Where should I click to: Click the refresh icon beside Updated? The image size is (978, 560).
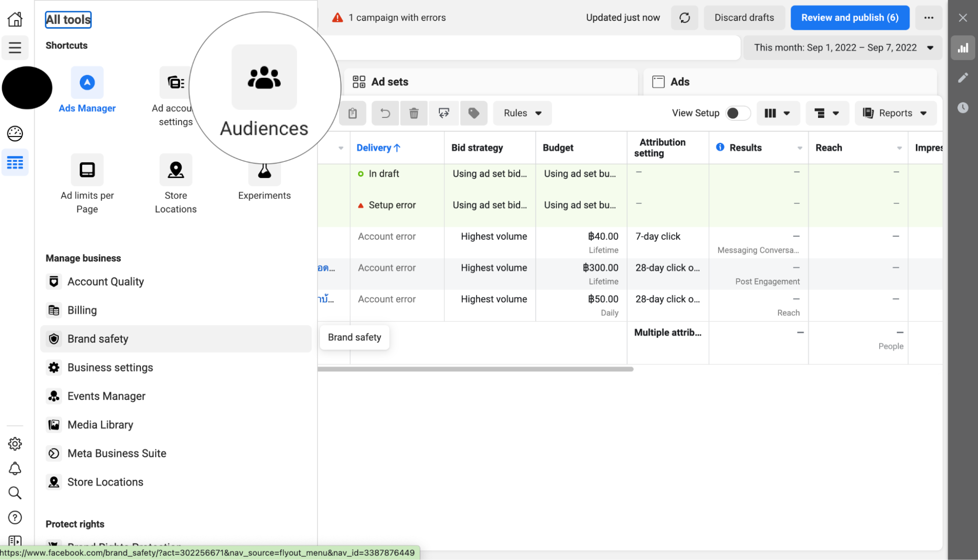click(684, 18)
